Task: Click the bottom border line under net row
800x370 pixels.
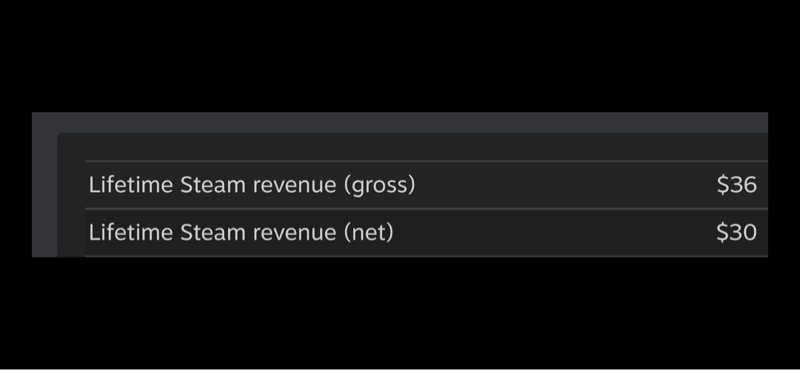Action: point(426,256)
